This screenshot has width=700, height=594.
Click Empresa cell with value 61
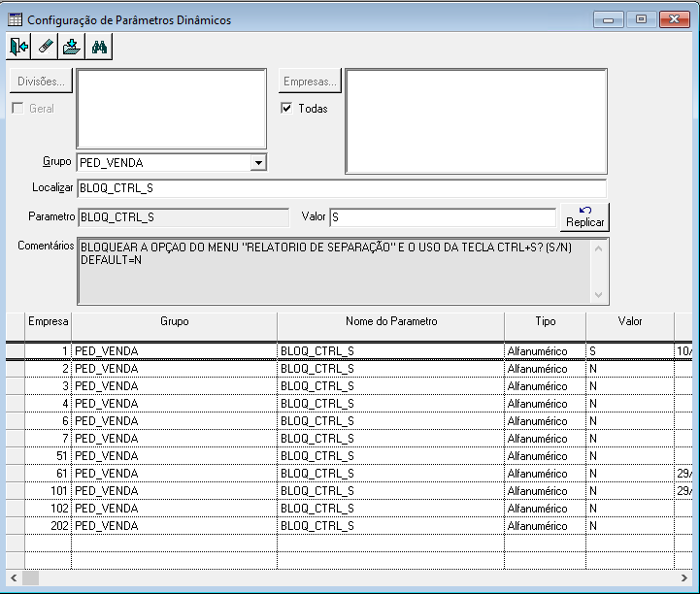coord(49,473)
